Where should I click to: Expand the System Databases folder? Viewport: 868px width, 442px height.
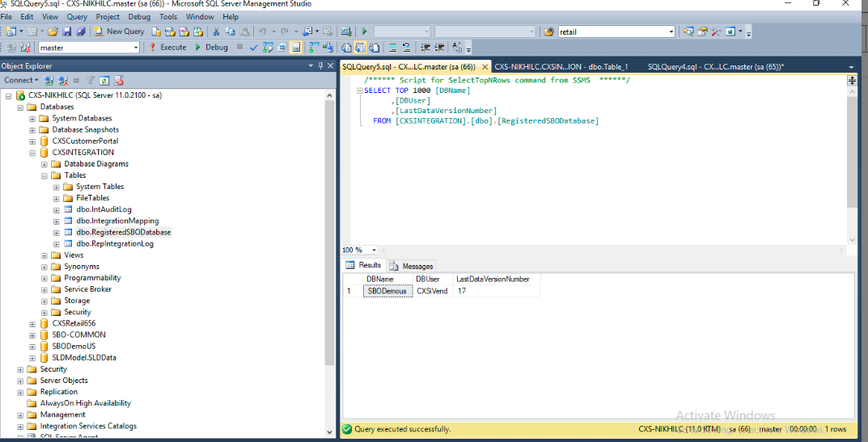click(x=32, y=119)
